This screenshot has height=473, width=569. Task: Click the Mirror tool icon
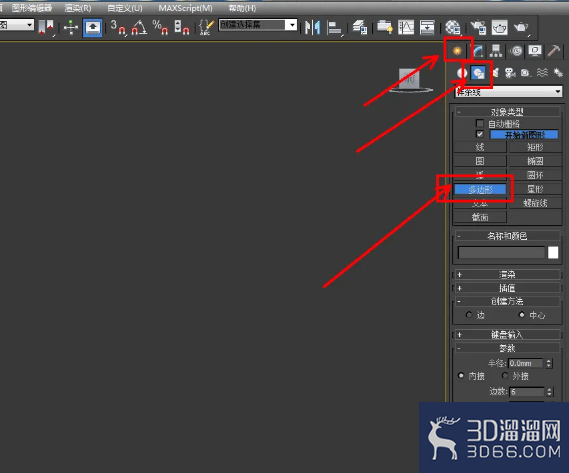click(312, 27)
